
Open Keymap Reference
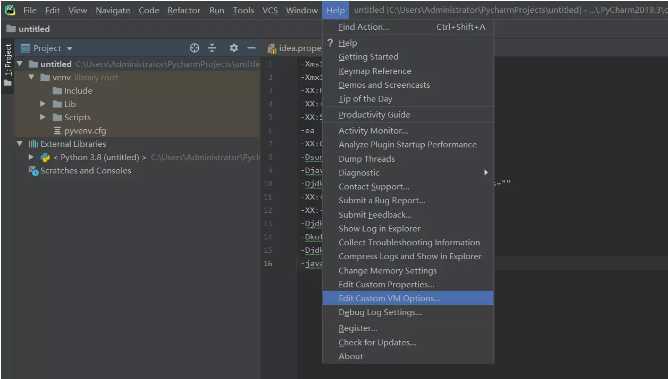(408, 71)
